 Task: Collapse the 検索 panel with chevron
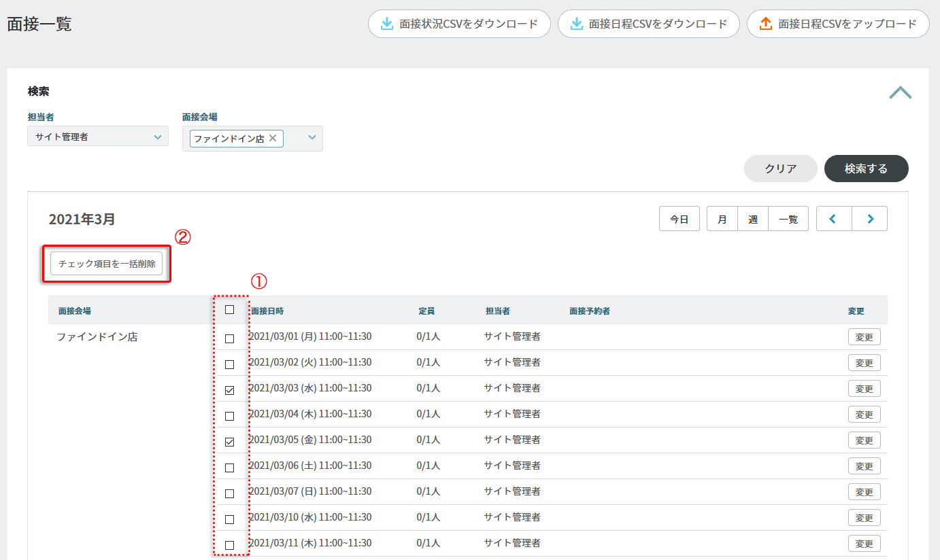click(x=900, y=92)
